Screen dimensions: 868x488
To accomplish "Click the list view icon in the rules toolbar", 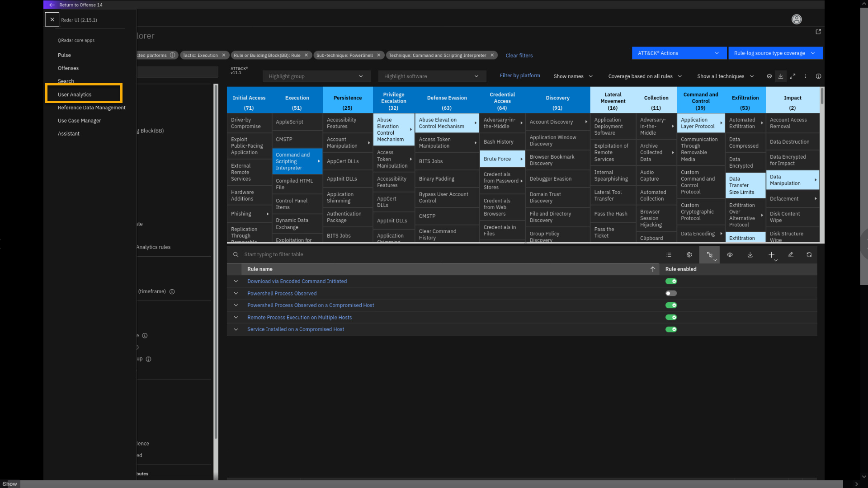I will pos(669,255).
